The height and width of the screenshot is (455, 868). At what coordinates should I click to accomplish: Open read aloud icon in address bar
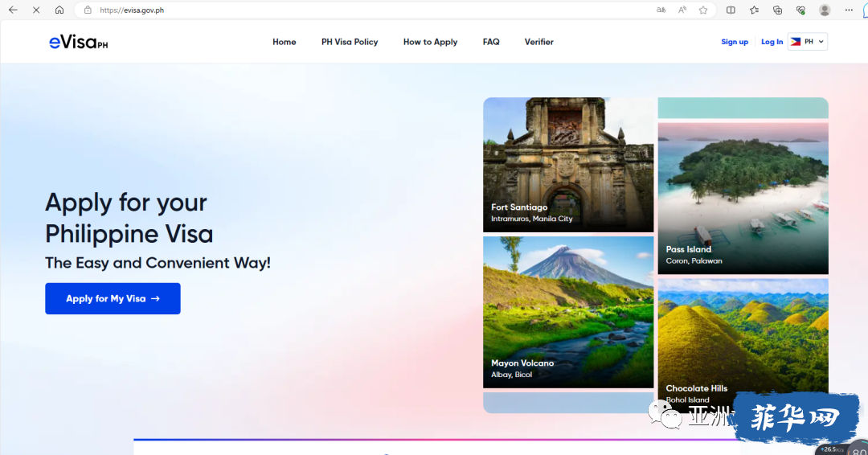[682, 10]
